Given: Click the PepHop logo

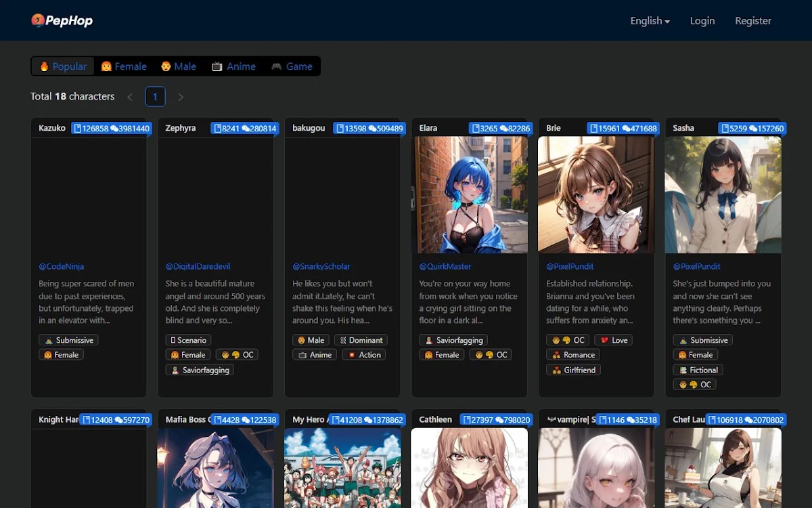Looking at the screenshot, I should [x=62, y=20].
